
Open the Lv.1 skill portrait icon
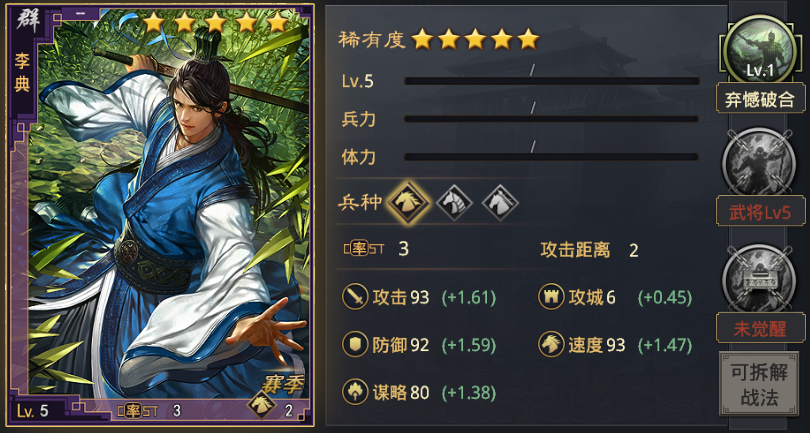(x=759, y=51)
